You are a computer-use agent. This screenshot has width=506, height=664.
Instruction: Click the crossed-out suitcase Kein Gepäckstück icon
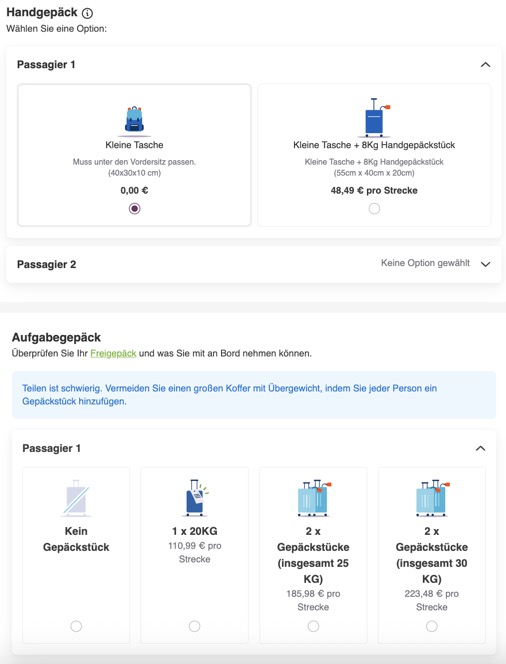[76, 498]
